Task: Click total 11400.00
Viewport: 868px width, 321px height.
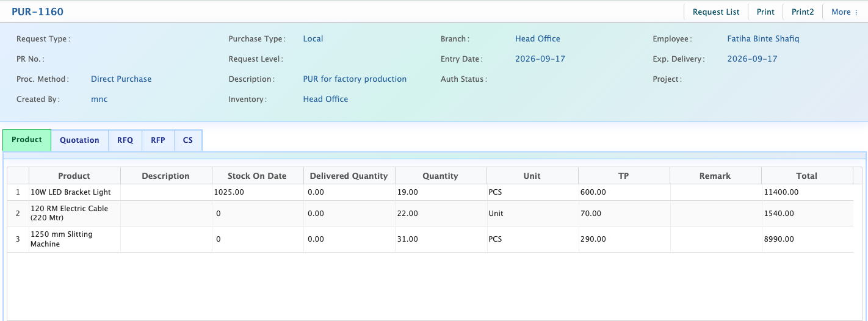Action: pos(781,192)
